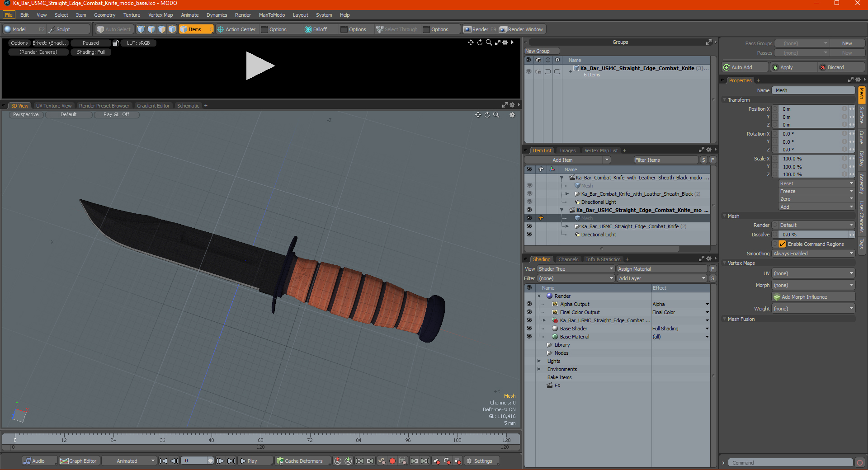Screen dimensions: 868x470
Task: Open the MaxToModo menu
Action: coord(272,15)
